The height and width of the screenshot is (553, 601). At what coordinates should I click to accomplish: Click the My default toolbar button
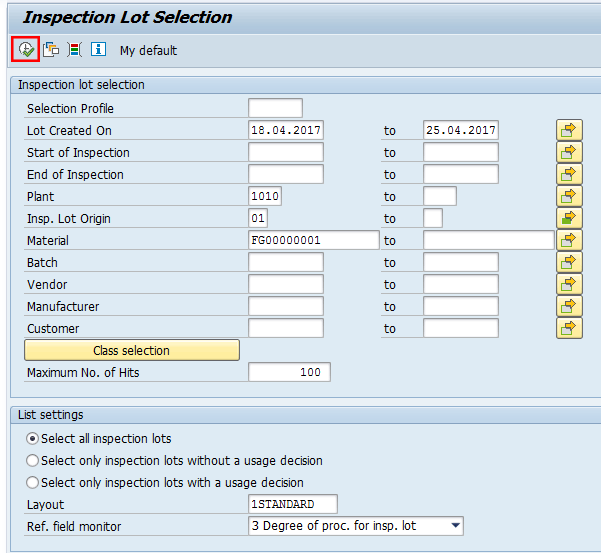click(x=148, y=50)
